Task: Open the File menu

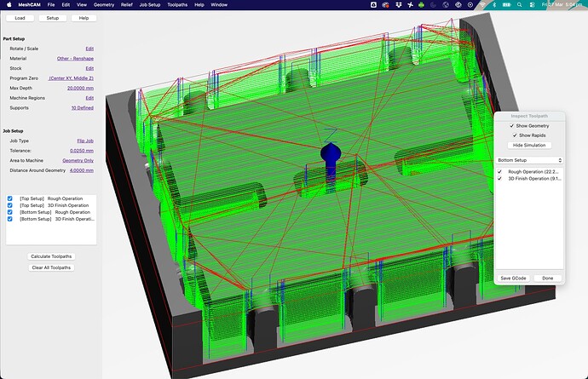Action: tap(51, 5)
